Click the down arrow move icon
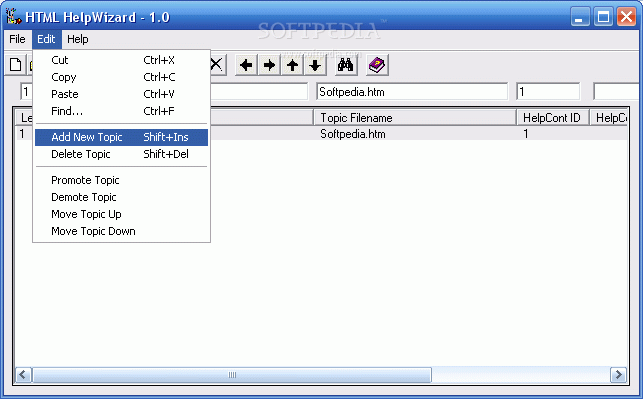The image size is (643, 399). click(x=315, y=65)
